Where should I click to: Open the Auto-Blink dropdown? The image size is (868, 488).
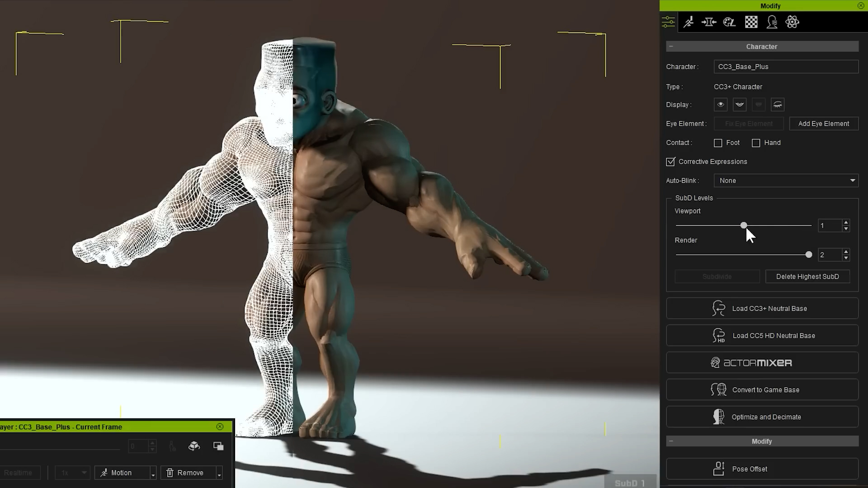(786, 181)
